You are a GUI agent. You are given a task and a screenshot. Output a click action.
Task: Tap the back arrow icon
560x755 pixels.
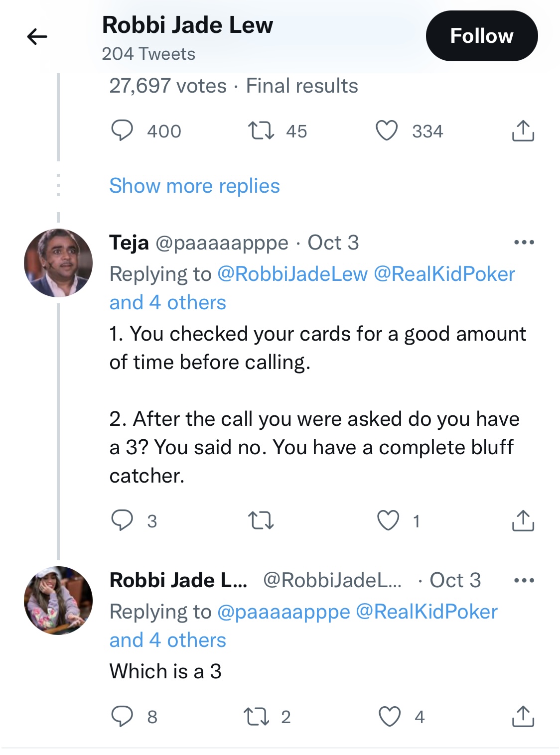37,36
